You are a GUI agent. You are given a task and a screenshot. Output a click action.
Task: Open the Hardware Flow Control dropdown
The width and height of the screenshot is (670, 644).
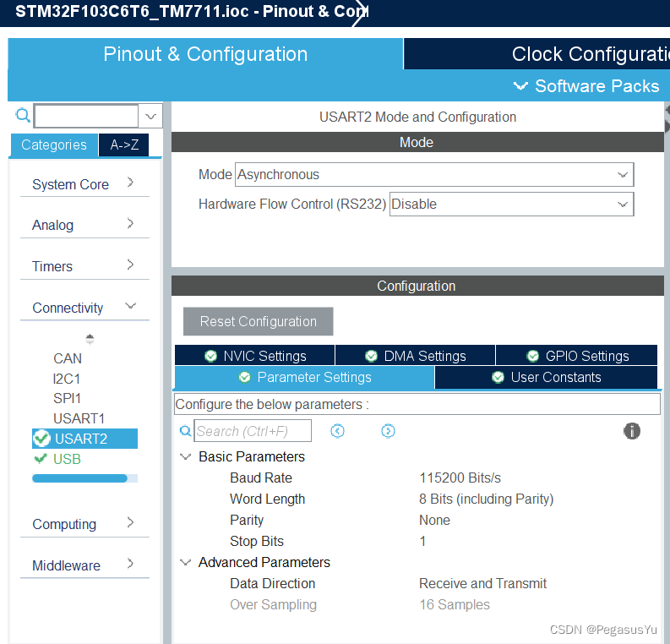[511, 205]
